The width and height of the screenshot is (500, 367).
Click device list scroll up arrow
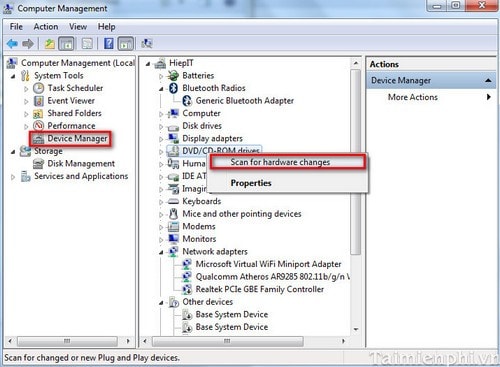point(356,63)
